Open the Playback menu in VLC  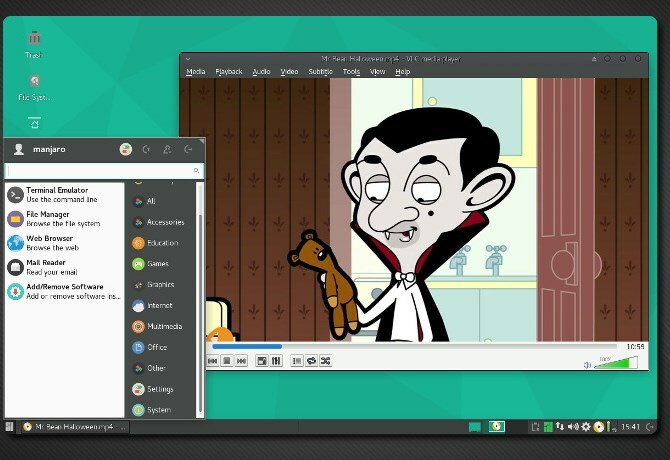(x=229, y=72)
